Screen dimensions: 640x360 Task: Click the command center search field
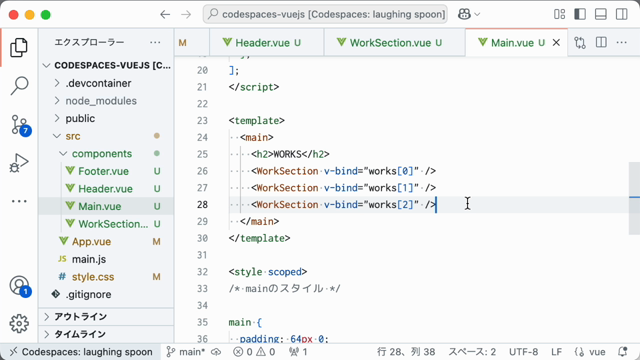point(325,14)
